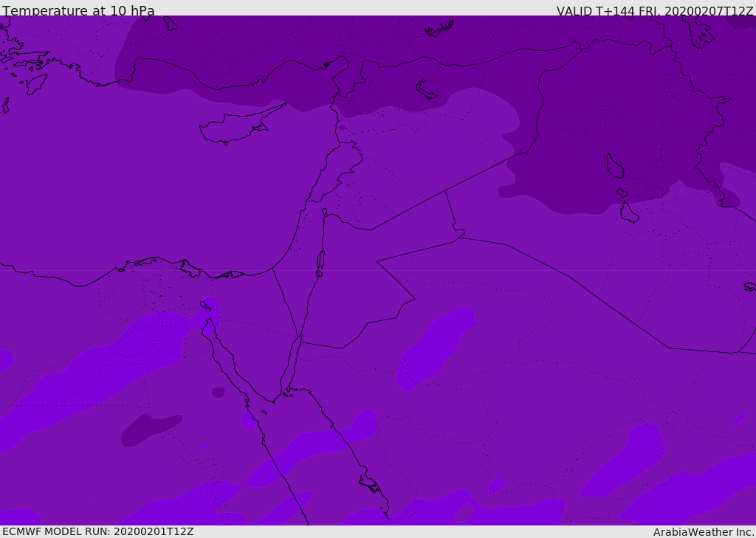Click the 'ECMWF MODEL RUN: 20200201T12Z' text
This screenshot has height=538, width=756.
pyautogui.click(x=98, y=532)
